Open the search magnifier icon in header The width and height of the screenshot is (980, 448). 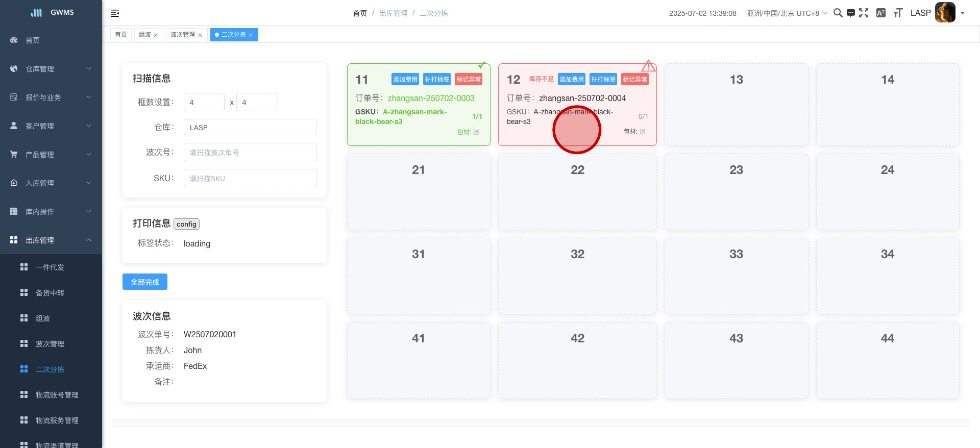click(838, 13)
